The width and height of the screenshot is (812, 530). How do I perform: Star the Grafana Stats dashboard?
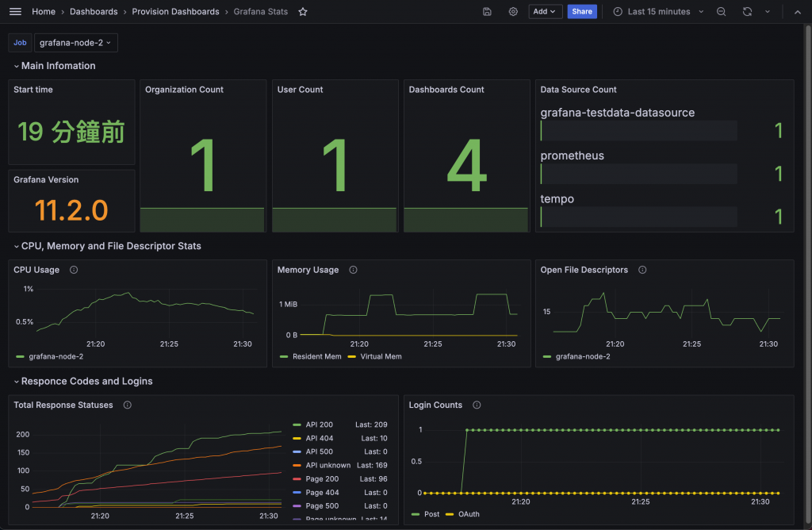coord(303,11)
